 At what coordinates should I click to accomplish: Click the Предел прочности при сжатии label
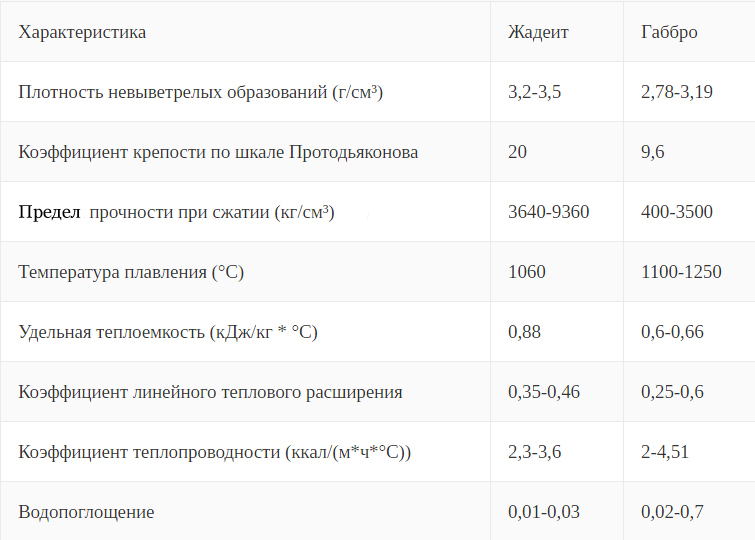pos(176,212)
